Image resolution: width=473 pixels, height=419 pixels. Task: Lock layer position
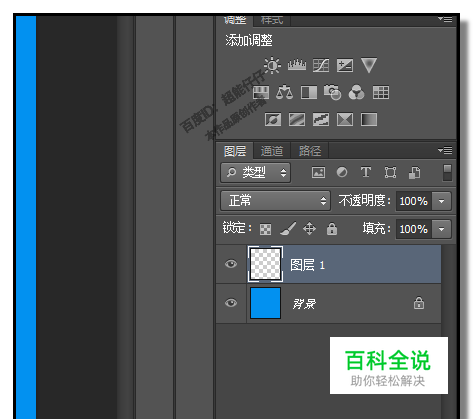[309, 229]
